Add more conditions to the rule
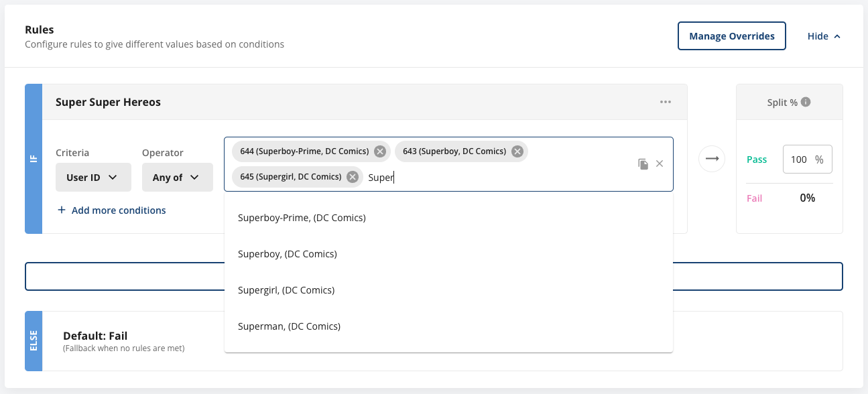The image size is (868, 394). click(111, 210)
